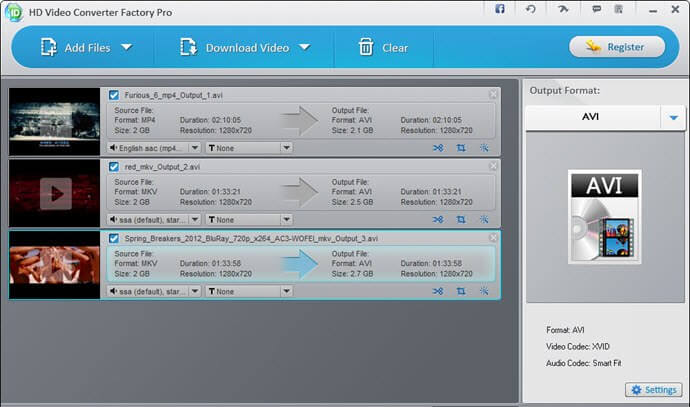Remove Furious_6_mp4_Output_1.avi with its X
The width and height of the screenshot is (690, 407).
point(493,94)
